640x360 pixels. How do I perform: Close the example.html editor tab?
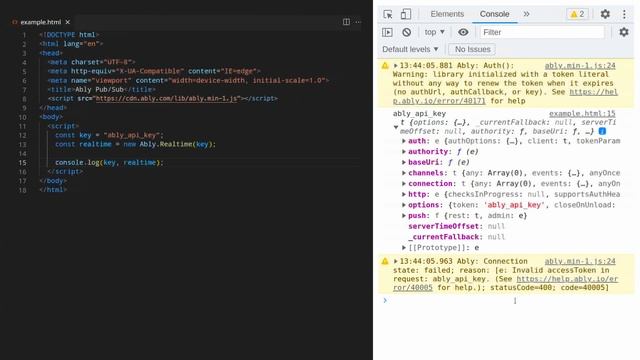[x=68, y=22]
